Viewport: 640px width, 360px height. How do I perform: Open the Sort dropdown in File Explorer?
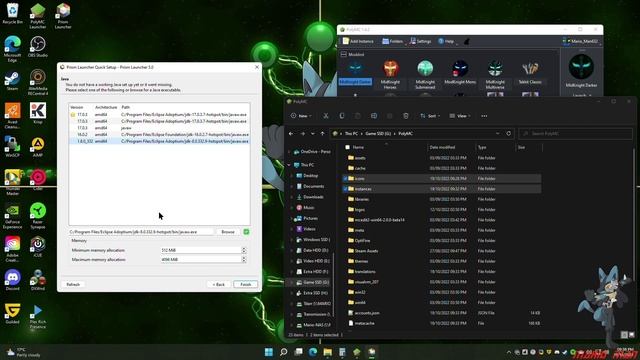[x=430, y=116]
